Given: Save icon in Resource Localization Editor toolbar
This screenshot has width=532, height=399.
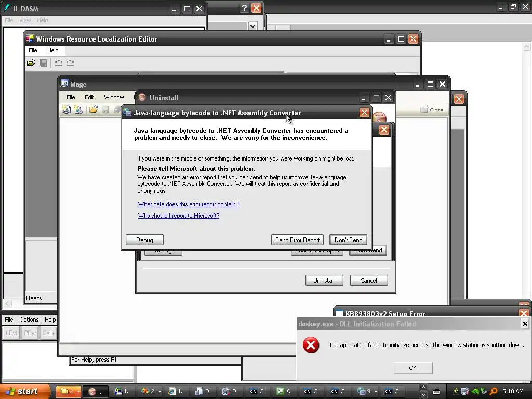Looking at the screenshot, I should (x=44, y=63).
